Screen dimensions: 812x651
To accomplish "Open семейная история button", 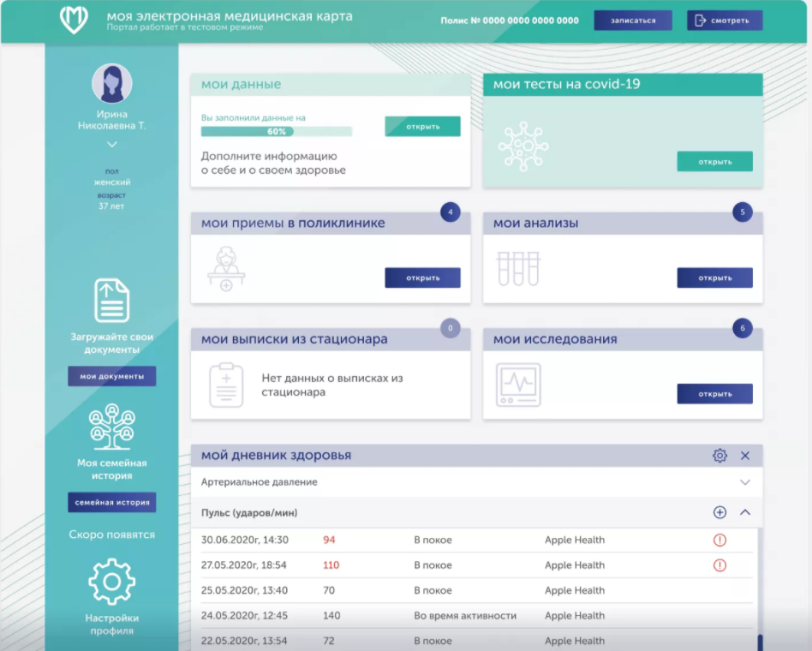I will [x=112, y=502].
